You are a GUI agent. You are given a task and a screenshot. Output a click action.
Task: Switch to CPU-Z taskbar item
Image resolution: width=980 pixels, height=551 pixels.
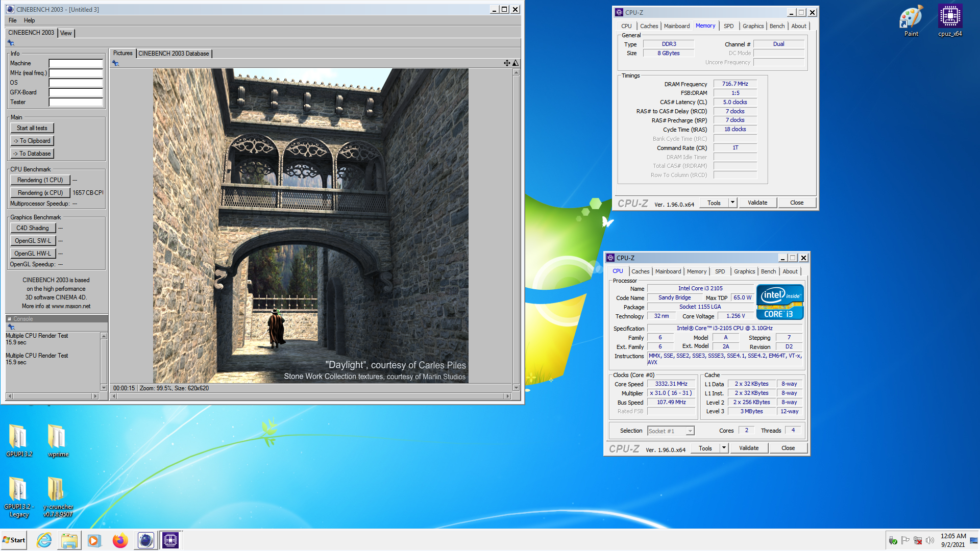tap(170, 540)
